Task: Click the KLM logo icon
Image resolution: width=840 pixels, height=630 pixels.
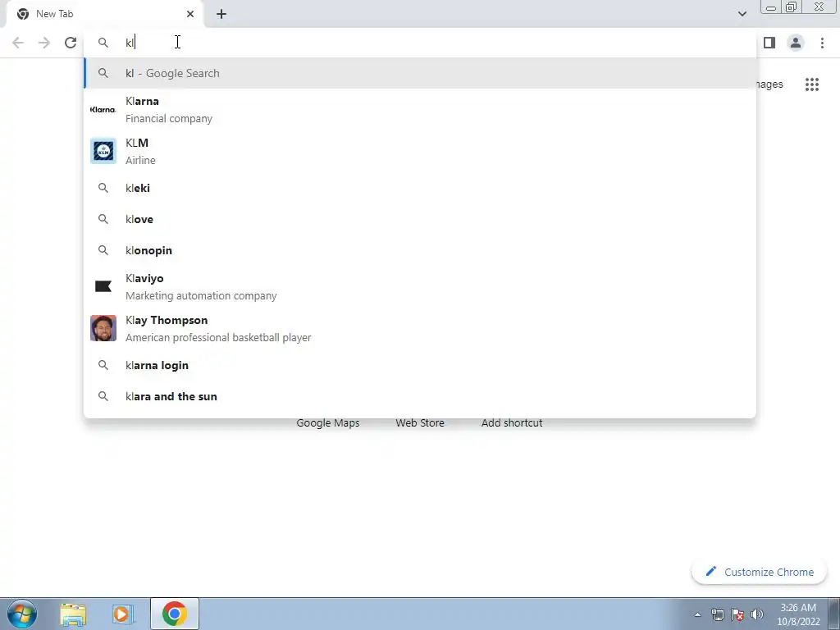Action: pos(103,151)
